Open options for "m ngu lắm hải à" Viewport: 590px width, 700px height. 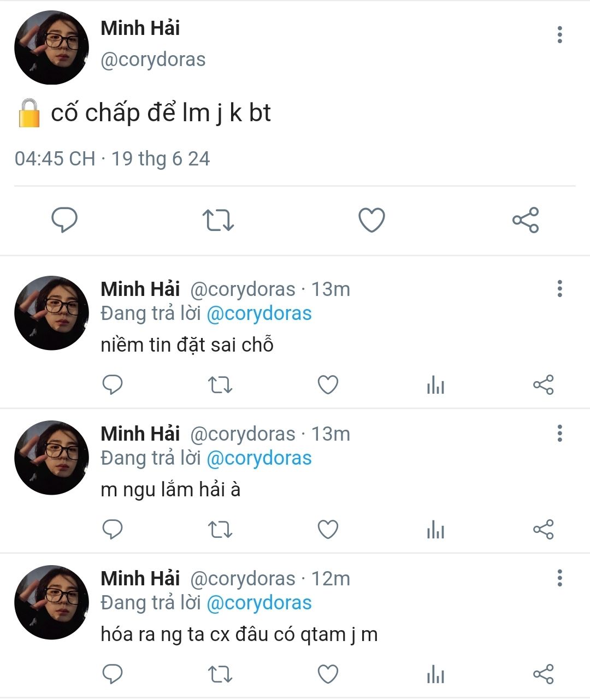[559, 434]
